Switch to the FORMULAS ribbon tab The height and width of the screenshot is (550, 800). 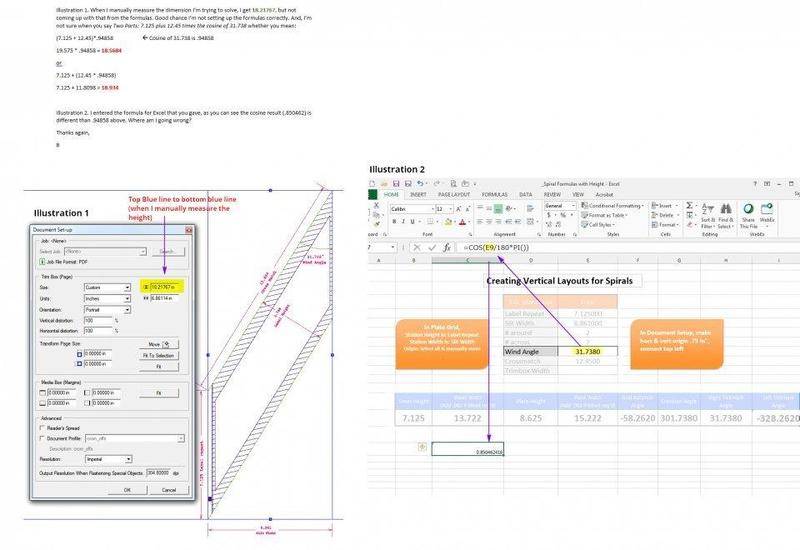(494, 194)
